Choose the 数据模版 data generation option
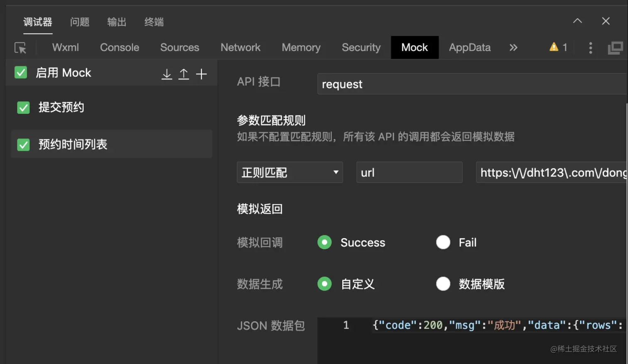Viewport: 628px width, 364px height. pos(443,284)
